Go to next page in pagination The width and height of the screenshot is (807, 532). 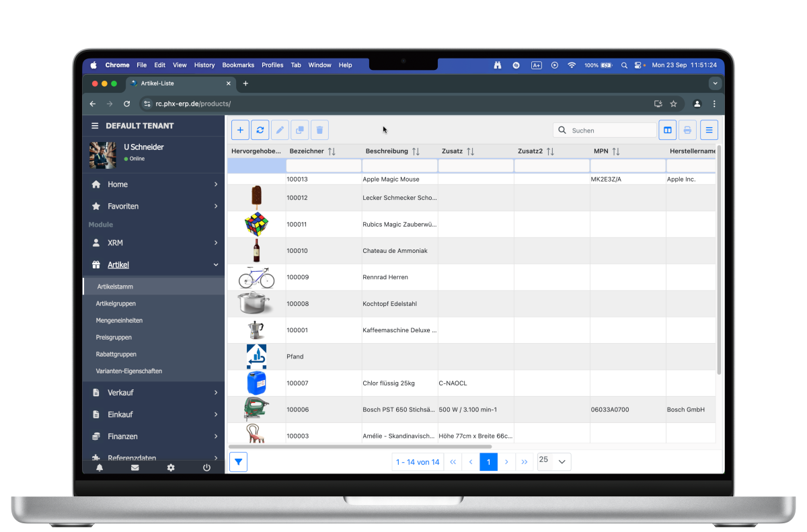(x=506, y=462)
